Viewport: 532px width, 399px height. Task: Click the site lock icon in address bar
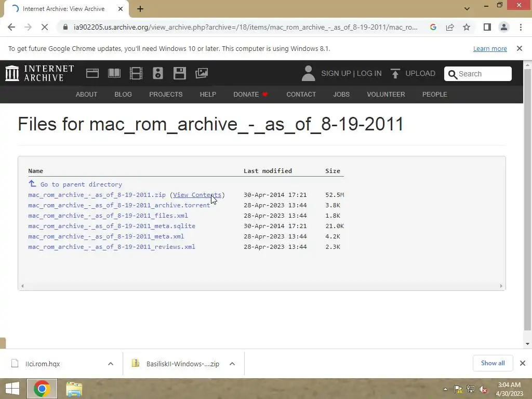[65, 27]
